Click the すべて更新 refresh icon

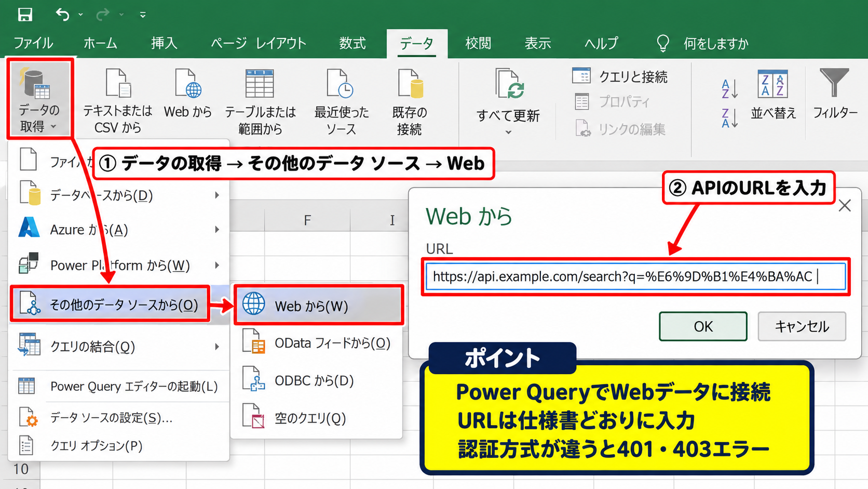click(x=509, y=84)
